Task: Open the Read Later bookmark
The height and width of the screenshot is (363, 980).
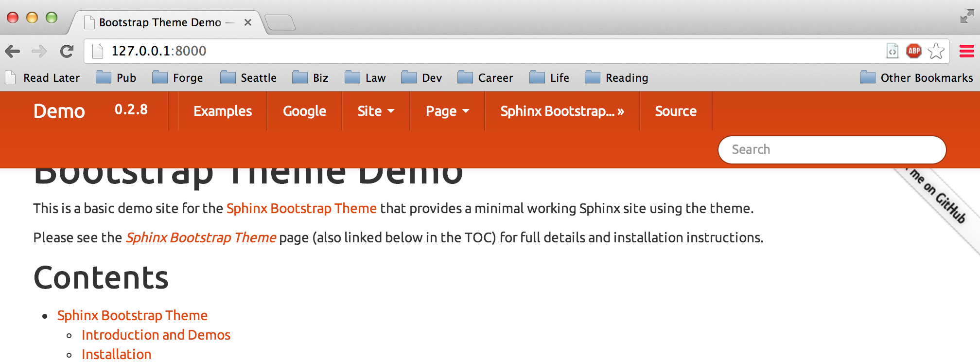Action: (x=42, y=78)
